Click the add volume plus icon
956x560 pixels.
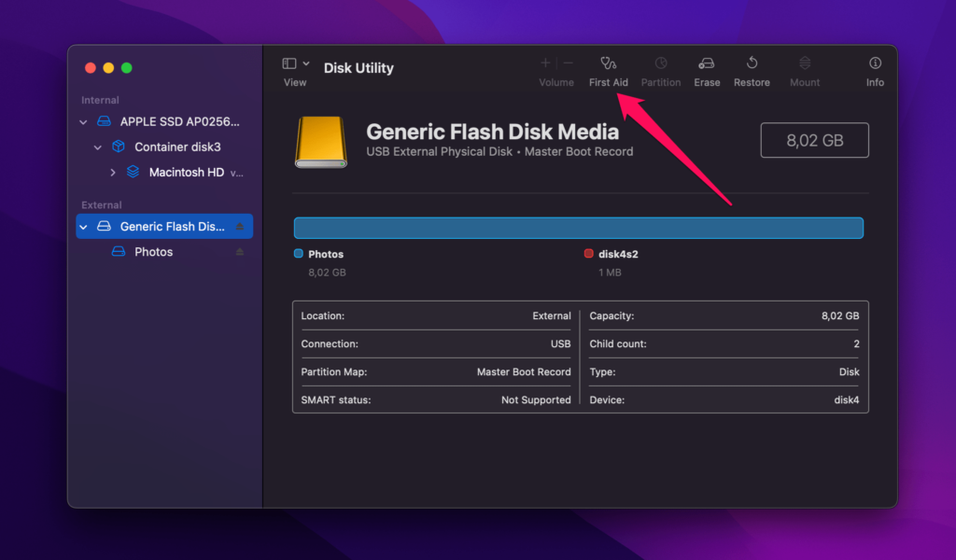(545, 63)
